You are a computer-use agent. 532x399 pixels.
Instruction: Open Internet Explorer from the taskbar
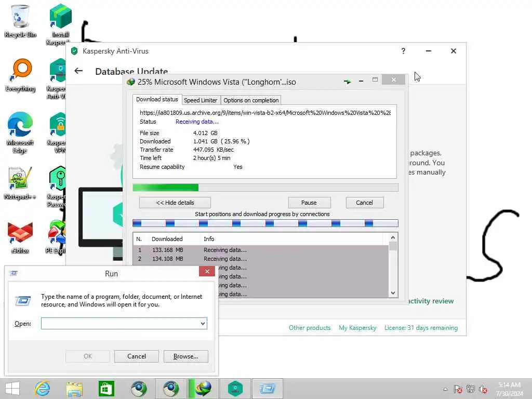point(43,389)
